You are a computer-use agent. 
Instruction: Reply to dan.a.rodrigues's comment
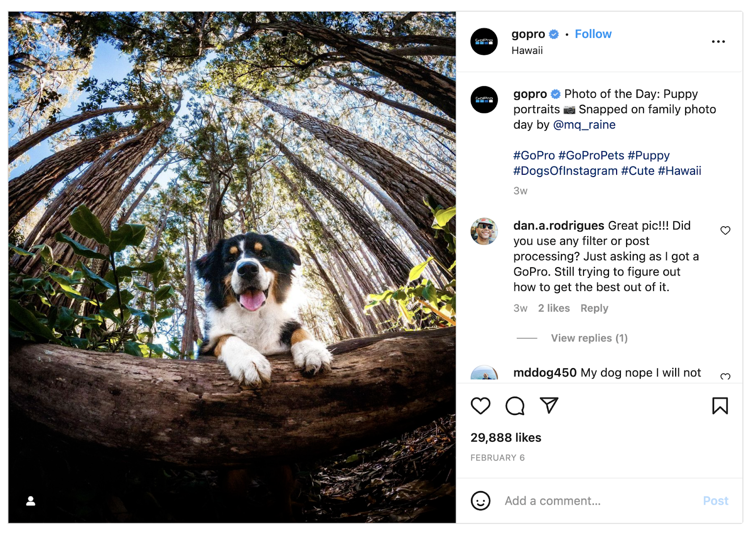594,308
